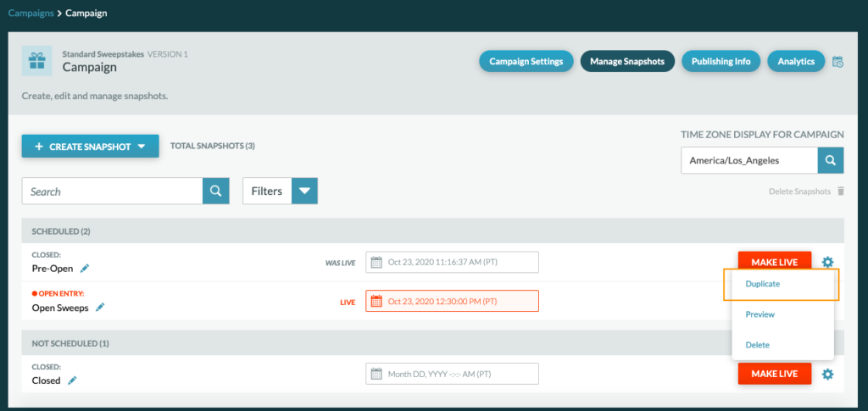Open the Analytics tab

click(x=796, y=62)
